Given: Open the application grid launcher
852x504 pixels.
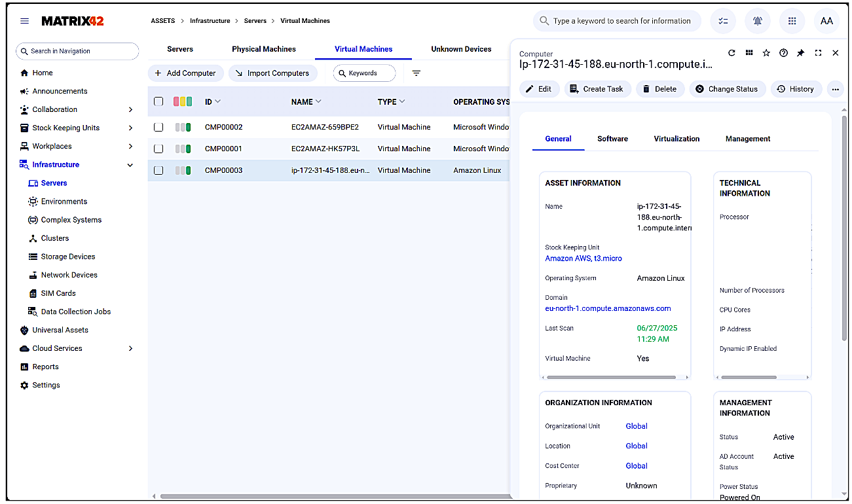Looking at the screenshot, I should [x=792, y=20].
